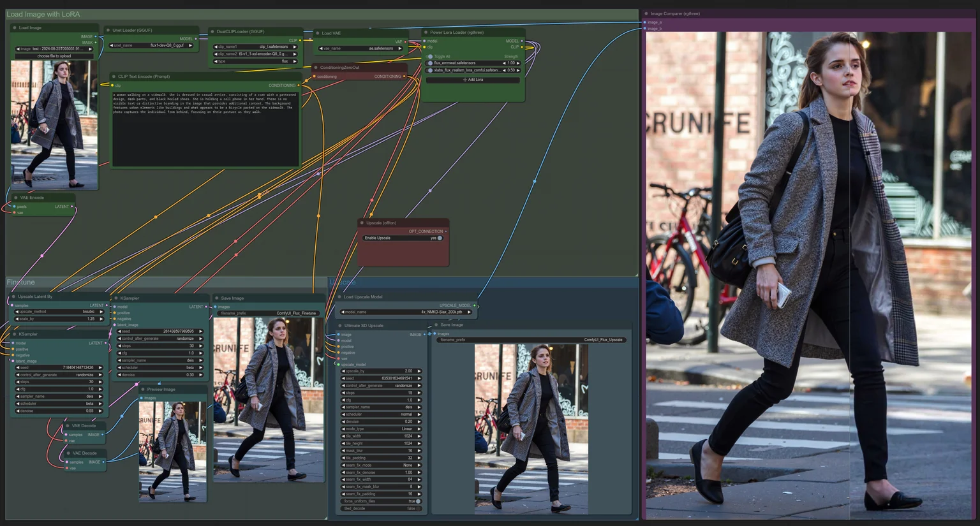
Task: Click into the CLIP prompt text area
Action: (205, 129)
